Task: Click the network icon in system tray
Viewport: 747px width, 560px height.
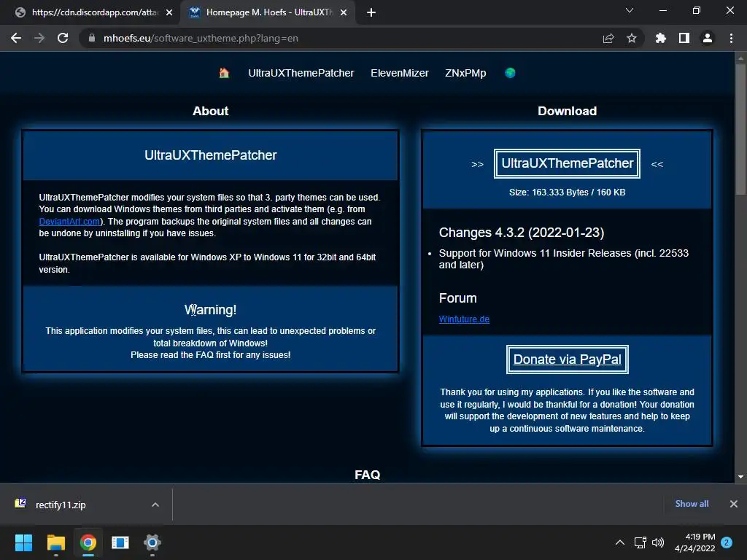Action: pos(640,542)
